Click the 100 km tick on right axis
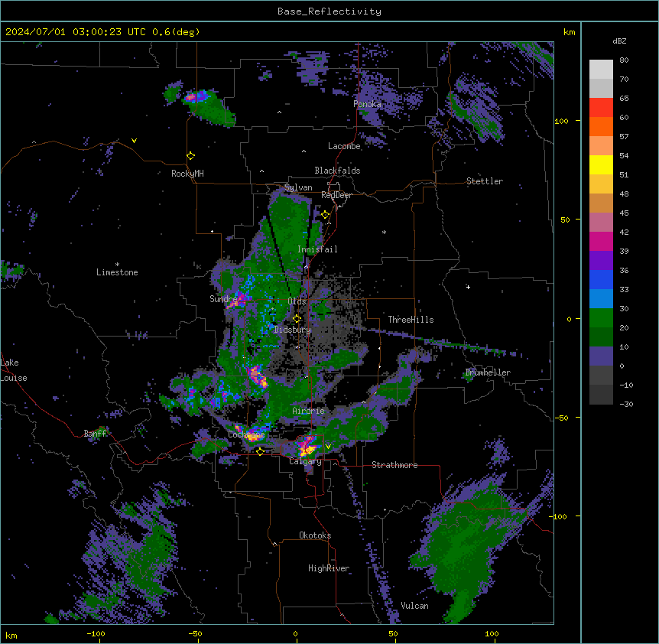Viewport: 659px width, 644px height. pos(561,121)
